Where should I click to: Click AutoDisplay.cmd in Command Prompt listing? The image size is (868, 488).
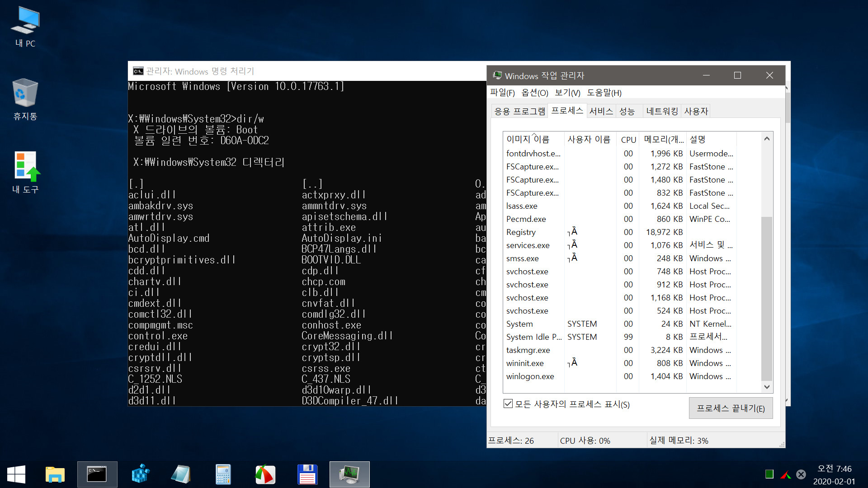[169, 238]
